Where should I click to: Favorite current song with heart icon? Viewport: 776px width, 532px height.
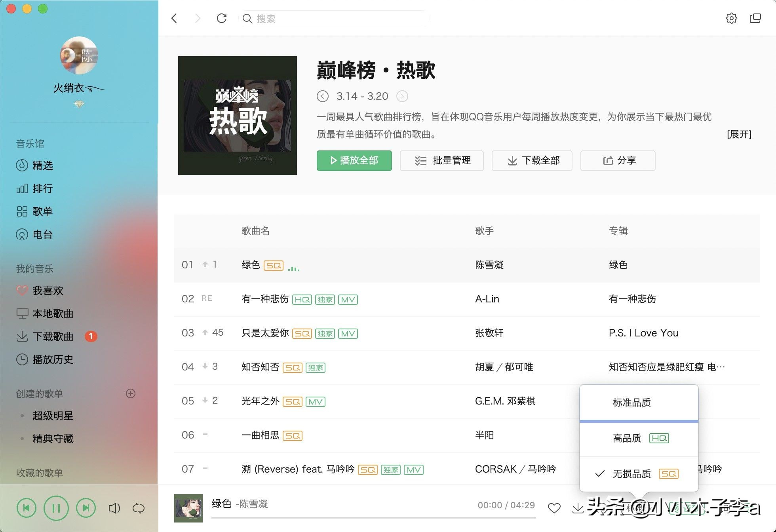(554, 507)
